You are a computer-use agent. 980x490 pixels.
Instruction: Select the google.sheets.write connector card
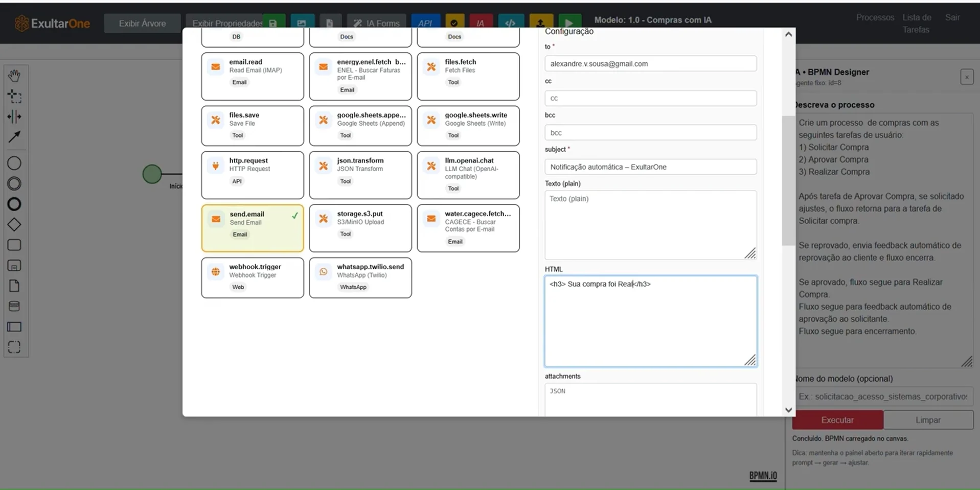468,126
